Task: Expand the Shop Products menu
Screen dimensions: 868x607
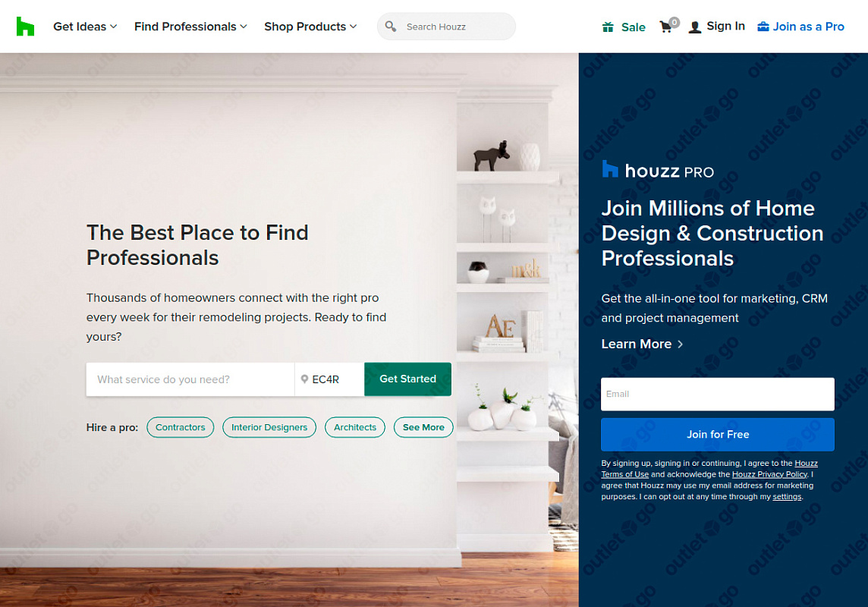Action: [310, 27]
